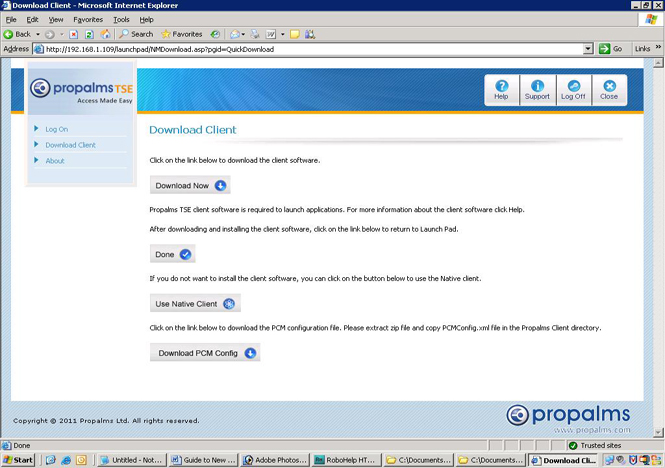Click the Print icon
The width and height of the screenshot is (665, 468).
(x=255, y=34)
